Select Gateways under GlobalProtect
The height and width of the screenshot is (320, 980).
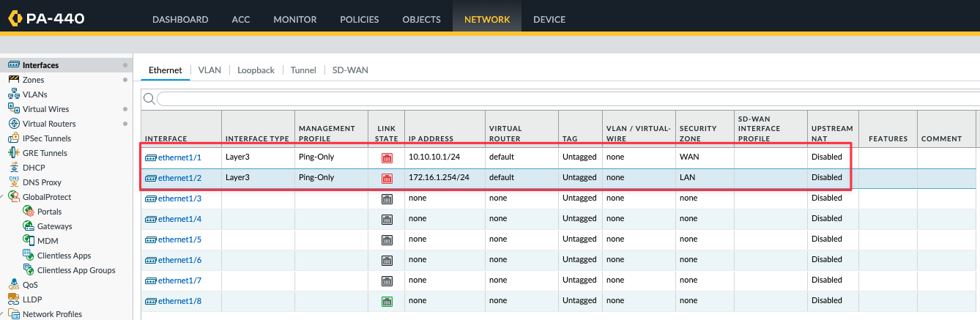click(x=55, y=226)
